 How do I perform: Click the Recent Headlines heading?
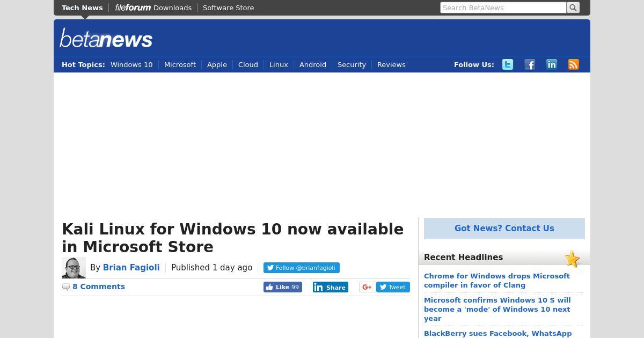click(463, 258)
